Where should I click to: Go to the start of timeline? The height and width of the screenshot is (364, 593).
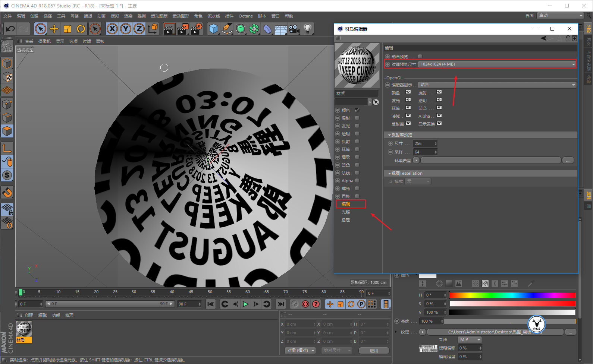tap(211, 304)
